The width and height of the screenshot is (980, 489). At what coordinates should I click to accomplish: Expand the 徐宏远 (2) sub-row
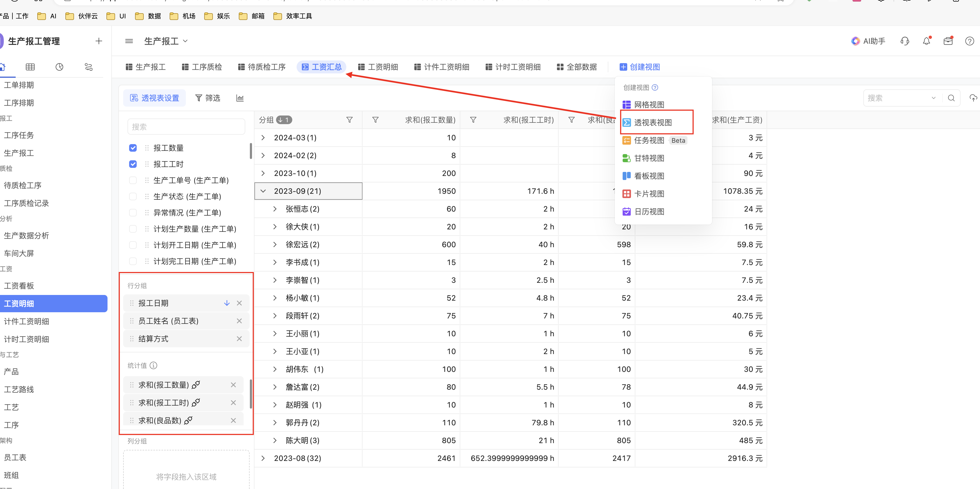(x=275, y=245)
